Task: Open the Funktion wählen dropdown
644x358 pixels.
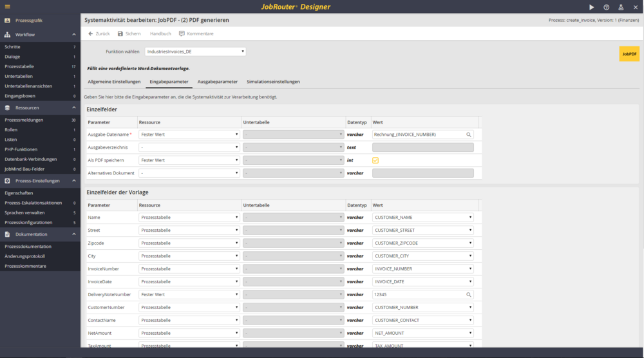Action: pos(196,52)
